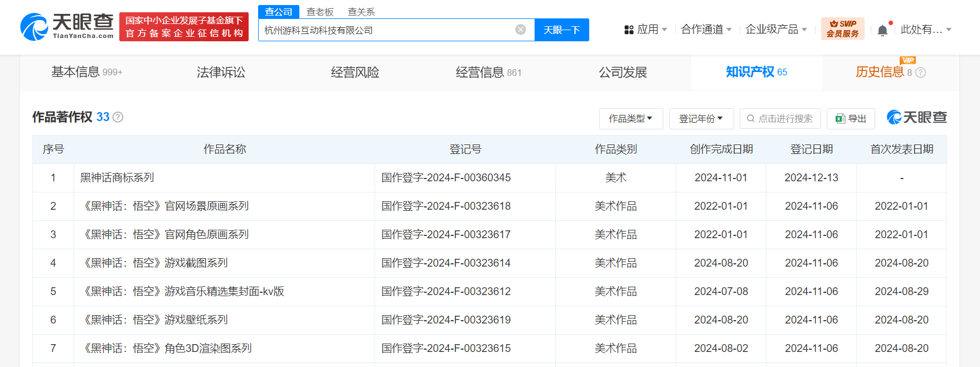Open the 作品类型 dropdown filter
Screen dimensions: 980x367
631,119
